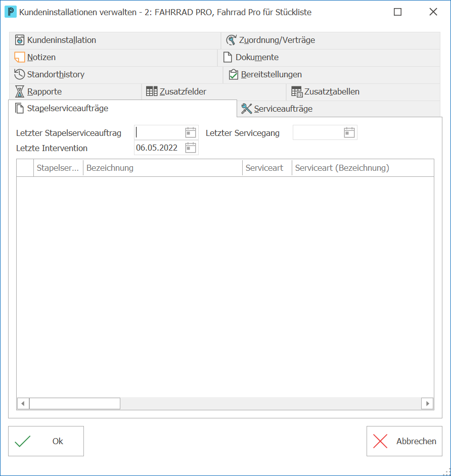Click the Standorthistory clock icon
Image resolution: width=451 pixels, height=476 pixels.
tap(20, 74)
